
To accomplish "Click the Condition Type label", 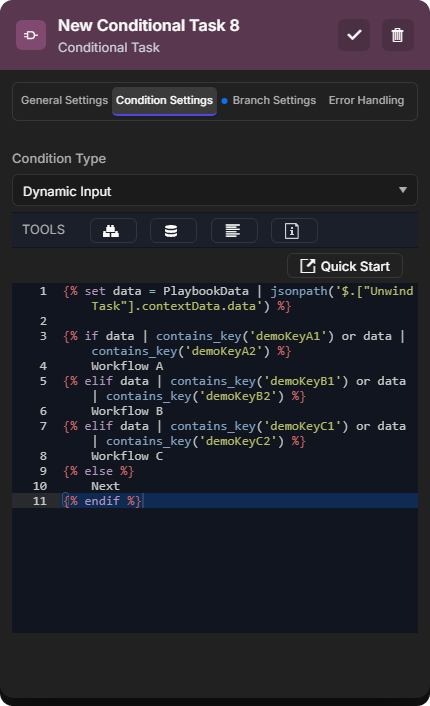I will point(59,158).
